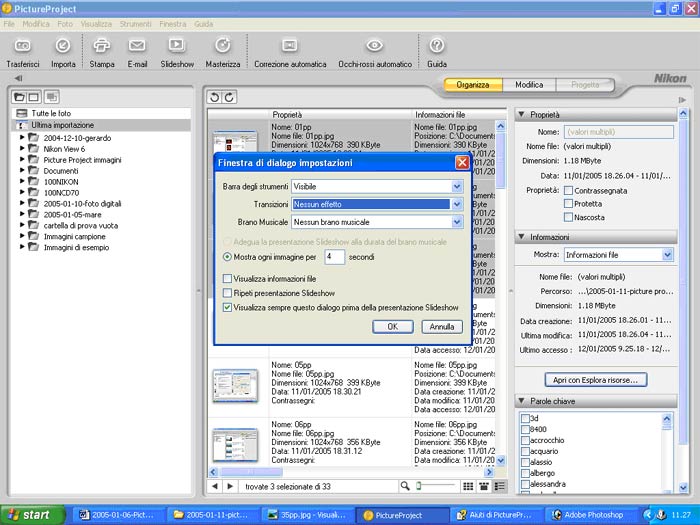The image size is (700, 525).
Task: Open the Strumenti menu
Action: point(135,24)
